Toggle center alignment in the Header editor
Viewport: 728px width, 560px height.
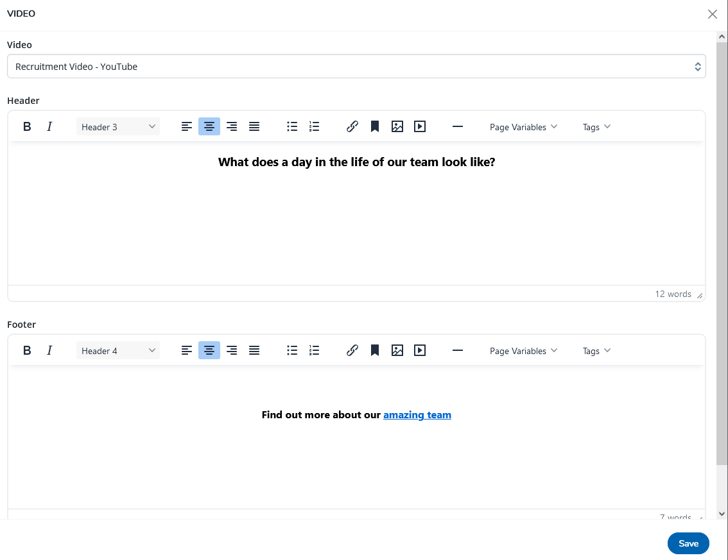click(209, 126)
